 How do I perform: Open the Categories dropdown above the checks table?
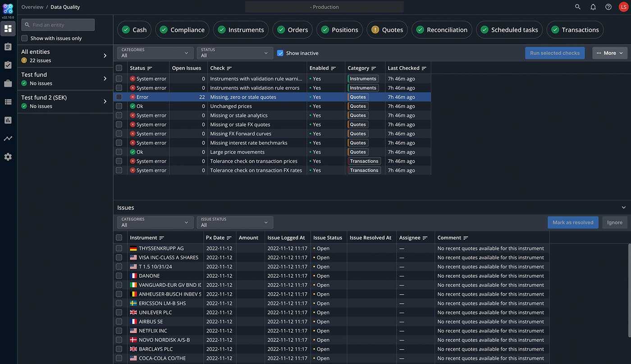(x=155, y=53)
